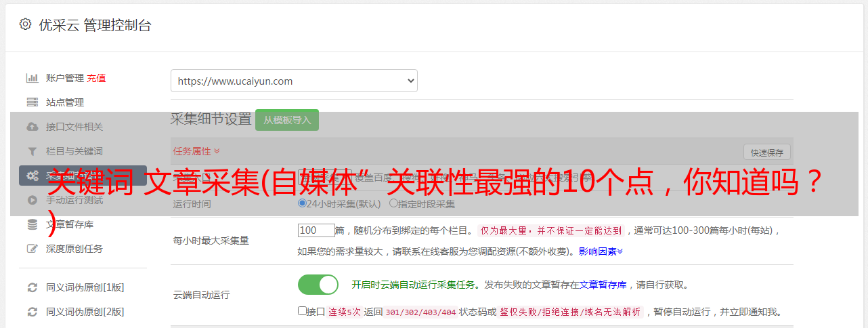Click the funnel icon for 栏目与关键词

coord(32,151)
